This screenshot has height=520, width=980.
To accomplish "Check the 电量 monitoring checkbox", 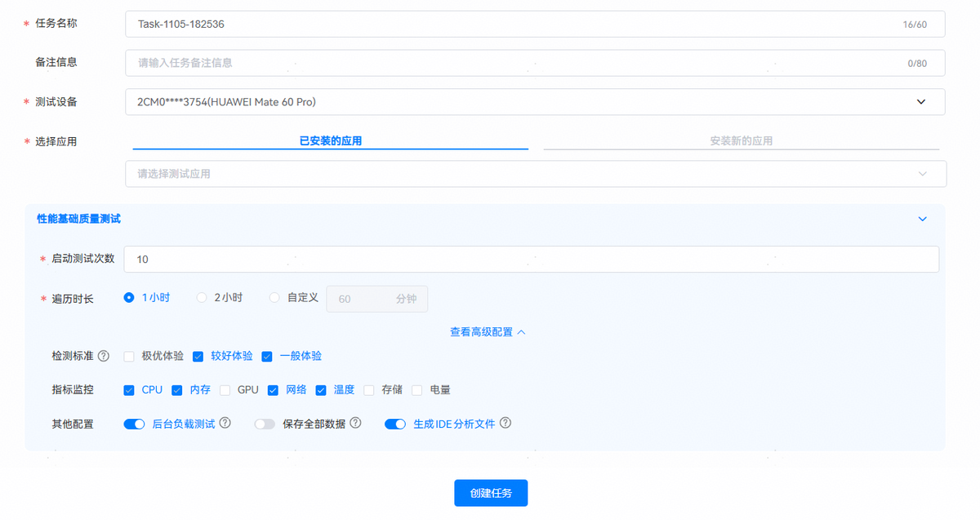I will (x=417, y=390).
